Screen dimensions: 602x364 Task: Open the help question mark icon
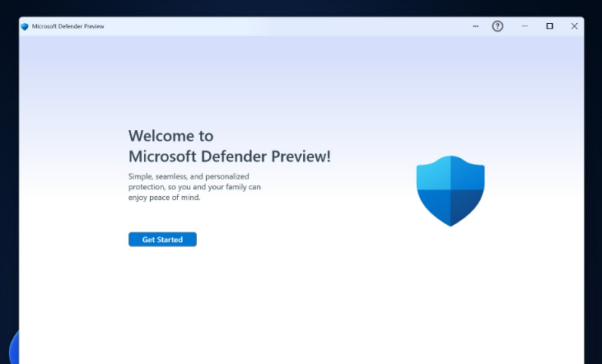point(497,26)
